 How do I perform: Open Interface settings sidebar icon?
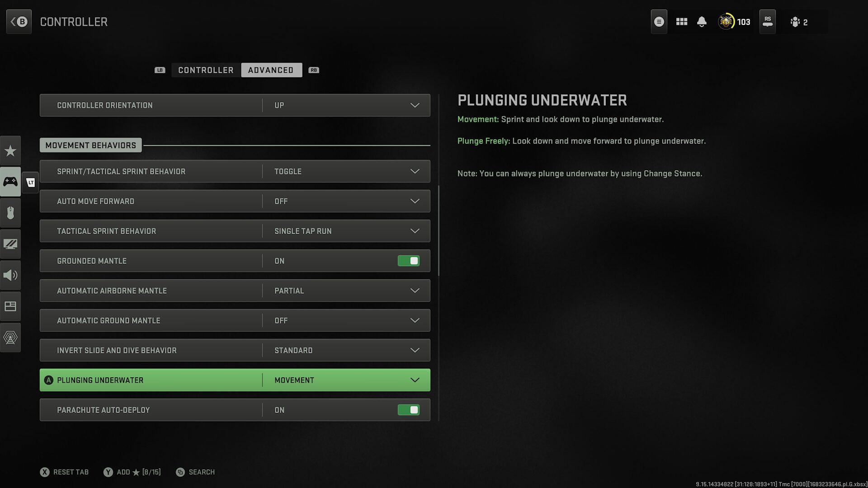(x=10, y=306)
